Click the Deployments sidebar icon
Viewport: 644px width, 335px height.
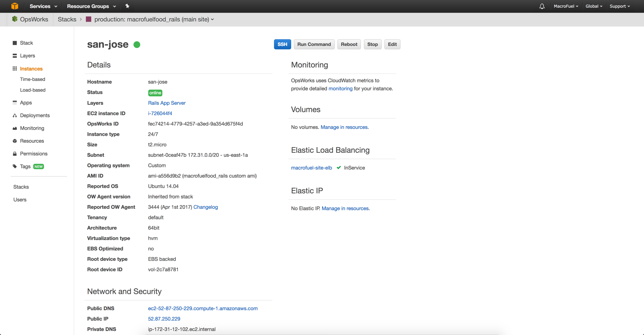point(15,115)
